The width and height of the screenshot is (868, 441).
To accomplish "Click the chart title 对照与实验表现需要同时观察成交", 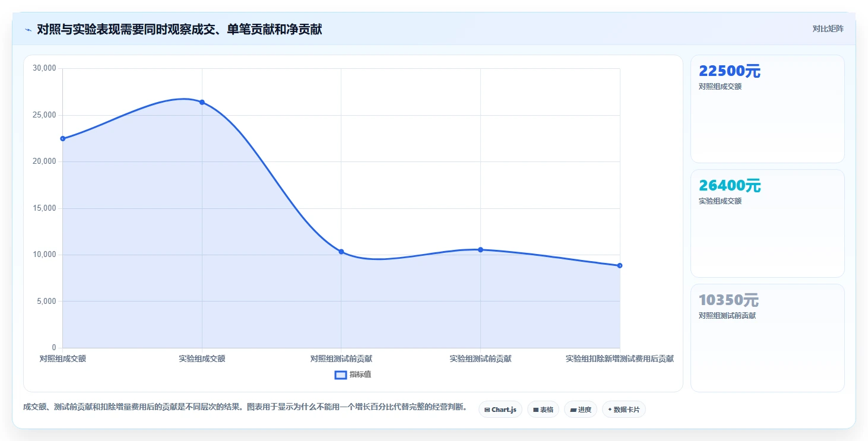I will click(x=179, y=29).
